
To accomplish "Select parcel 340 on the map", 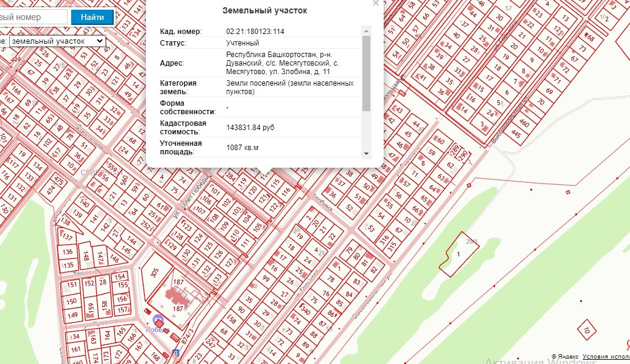I will [x=305, y=311].
